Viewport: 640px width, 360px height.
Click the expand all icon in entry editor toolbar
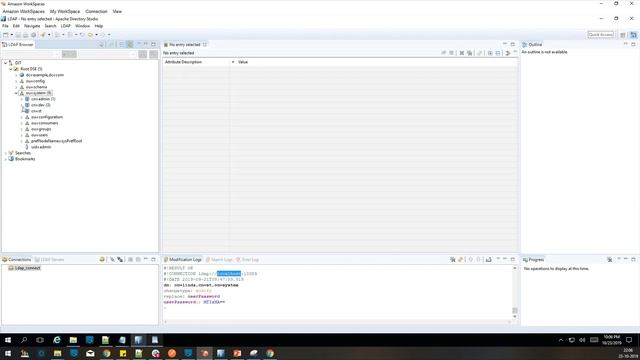pyautogui.click(x=490, y=53)
